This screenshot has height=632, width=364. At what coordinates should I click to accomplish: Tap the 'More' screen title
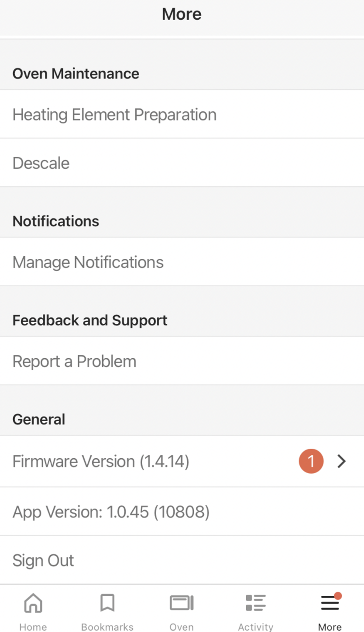pyautogui.click(x=182, y=14)
